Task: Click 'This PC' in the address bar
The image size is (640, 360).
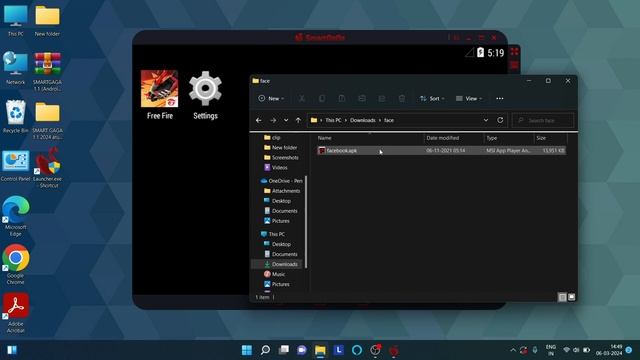Action: tap(333, 120)
